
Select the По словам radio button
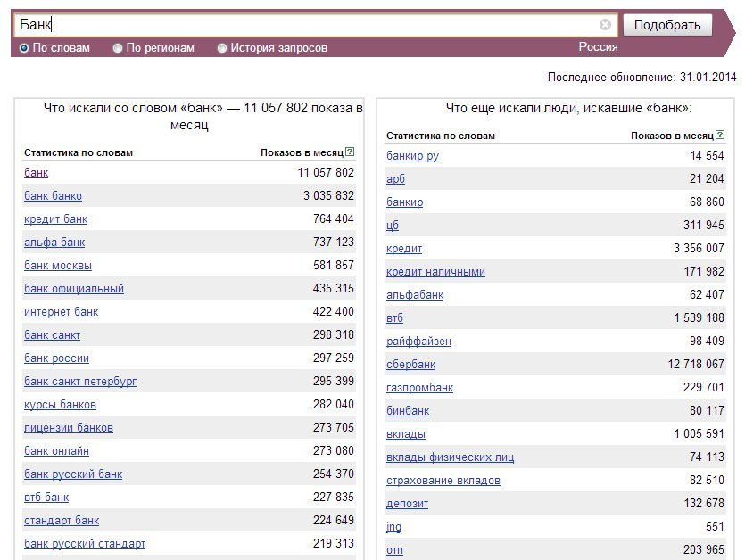[24, 48]
